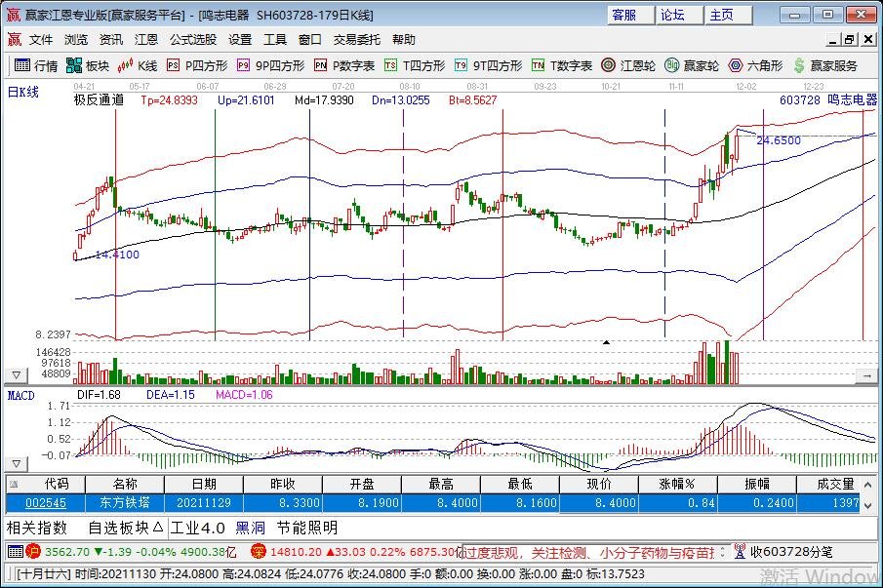This screenshot has height=588, width=883.
Task: Launch the 江恩轮 Gann wheel
Action: [x=628, y=66]
